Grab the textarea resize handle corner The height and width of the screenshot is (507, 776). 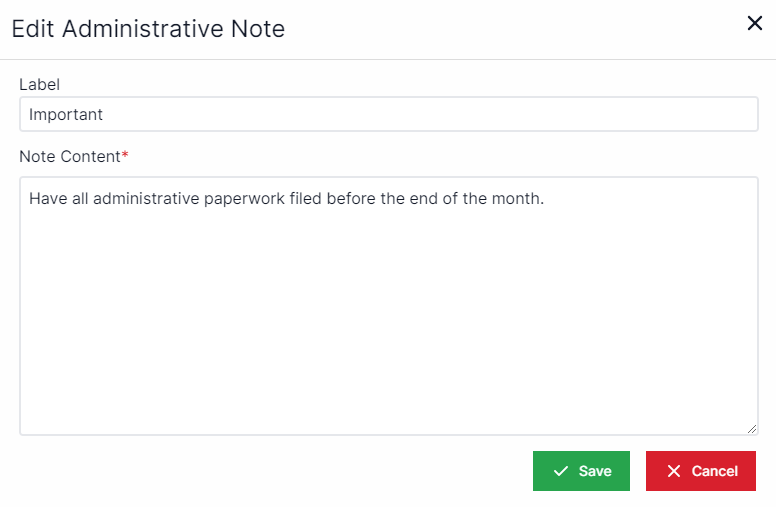(751, 428)
